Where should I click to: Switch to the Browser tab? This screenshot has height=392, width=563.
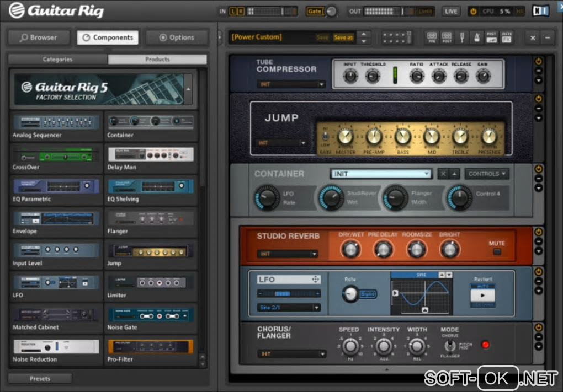click(39, 37)
